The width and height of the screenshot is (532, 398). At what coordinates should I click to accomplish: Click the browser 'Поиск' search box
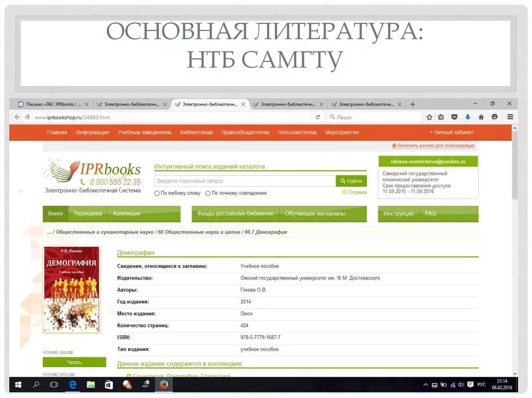375,117
